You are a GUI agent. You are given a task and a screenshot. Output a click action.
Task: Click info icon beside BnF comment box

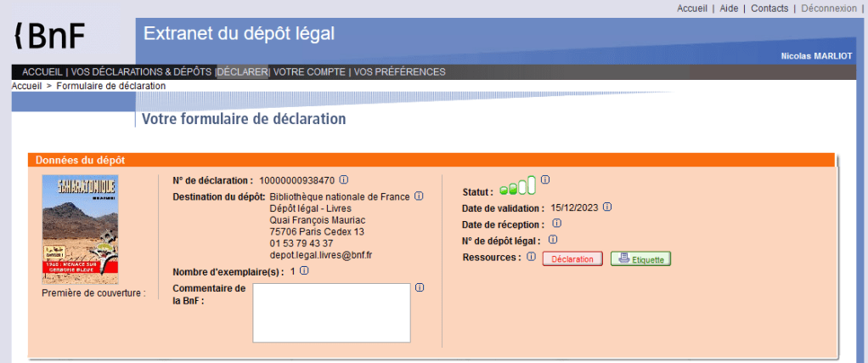[420, 287]
